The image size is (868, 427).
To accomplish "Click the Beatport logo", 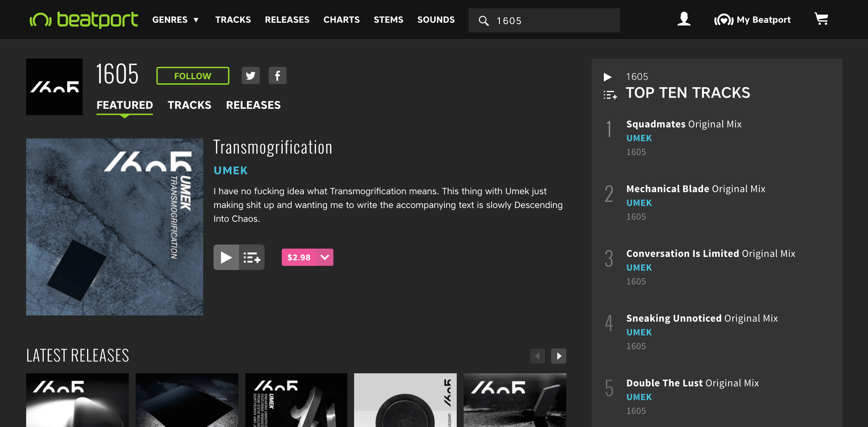I will [84, 20].
